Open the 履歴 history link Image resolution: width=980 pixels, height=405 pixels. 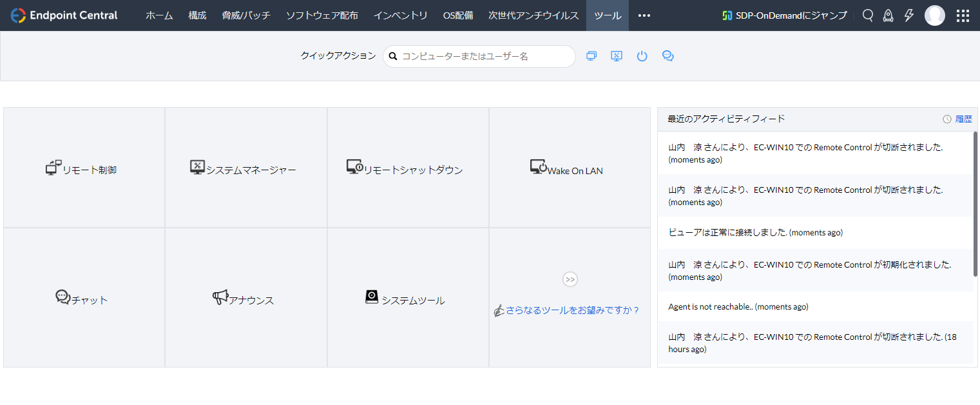(x=963, y=119)
